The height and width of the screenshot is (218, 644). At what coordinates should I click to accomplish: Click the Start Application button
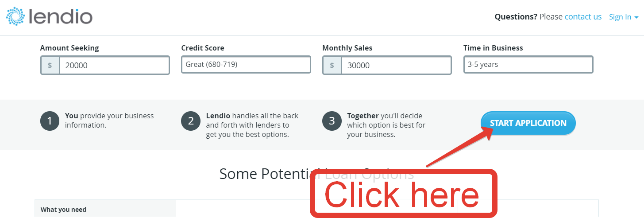click(x=528, y=123)
